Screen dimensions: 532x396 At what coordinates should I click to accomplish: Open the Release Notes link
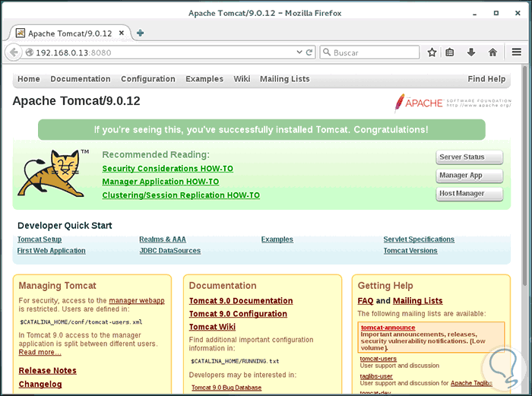(47, 371)
